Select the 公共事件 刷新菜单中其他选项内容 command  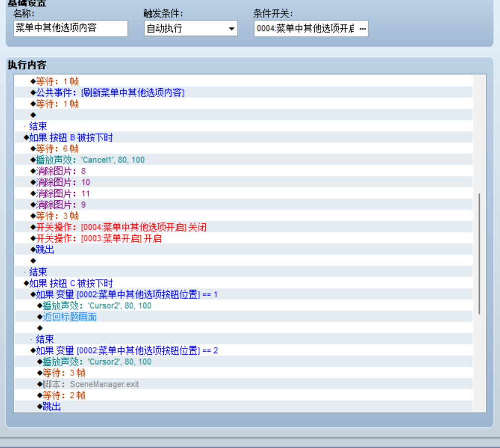click(244, 93)
